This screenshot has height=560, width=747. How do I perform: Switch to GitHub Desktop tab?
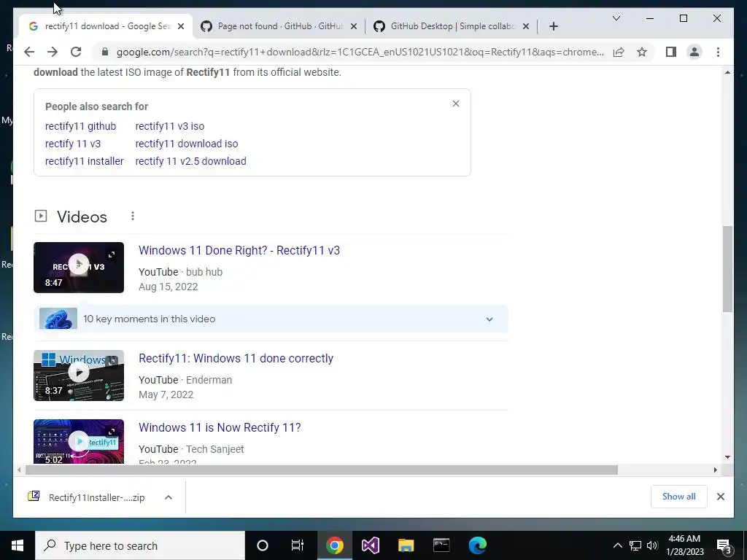(452, 26)
